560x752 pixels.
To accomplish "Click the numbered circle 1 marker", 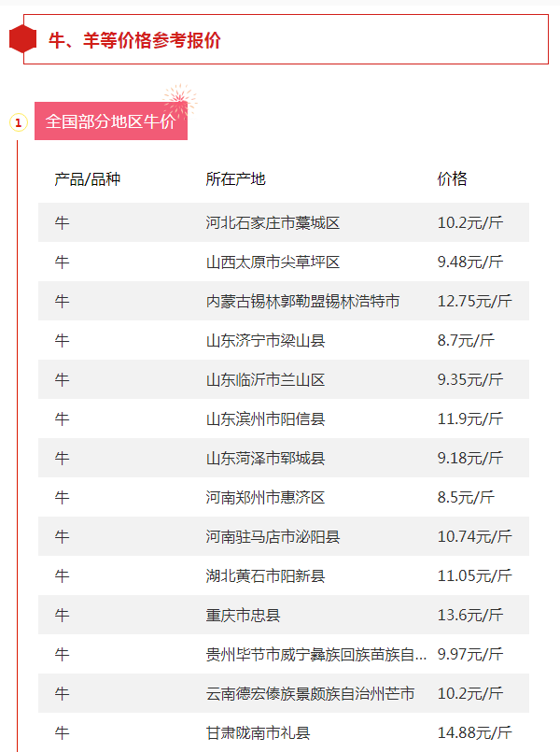I will [18, 122].
